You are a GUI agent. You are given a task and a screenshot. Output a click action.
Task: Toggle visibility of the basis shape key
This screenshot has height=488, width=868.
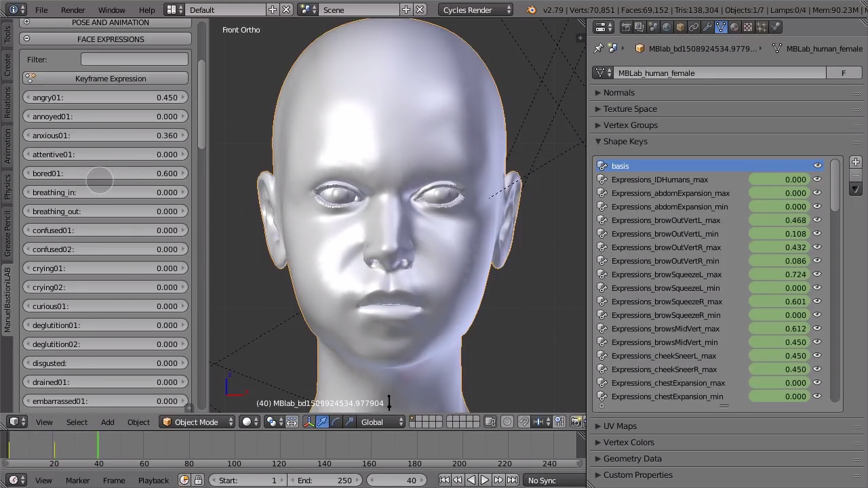pos(817,165)
